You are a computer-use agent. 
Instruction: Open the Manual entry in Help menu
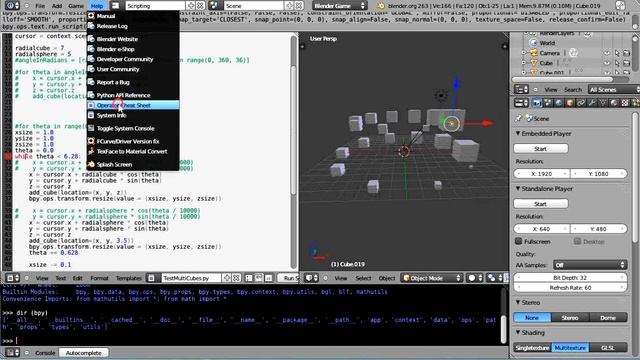click(133, 16)
